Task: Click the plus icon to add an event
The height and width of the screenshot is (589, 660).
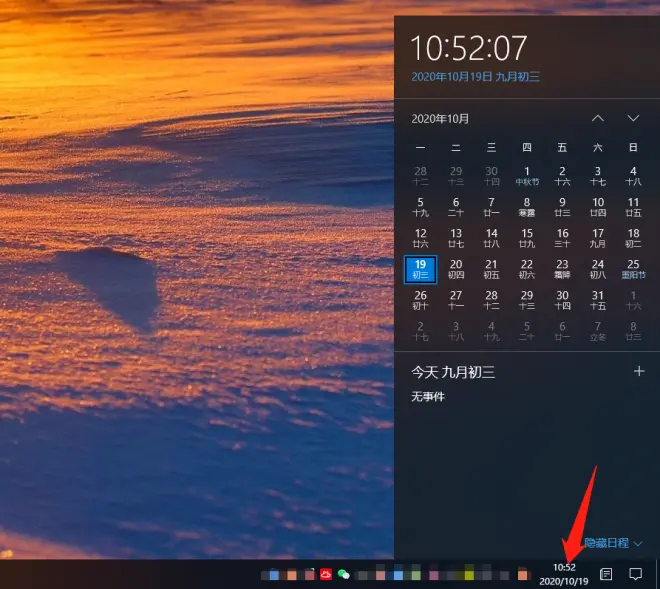Action: [639, 371]
